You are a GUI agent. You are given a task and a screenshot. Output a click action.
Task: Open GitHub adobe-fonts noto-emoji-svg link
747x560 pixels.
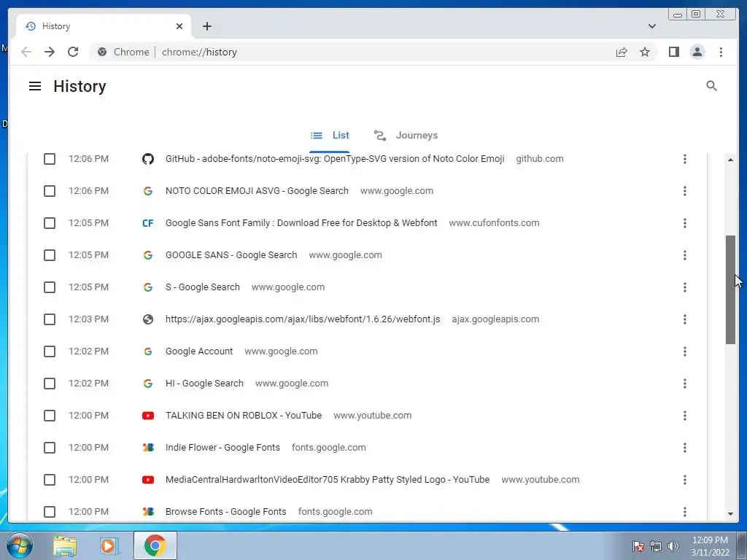335,158
